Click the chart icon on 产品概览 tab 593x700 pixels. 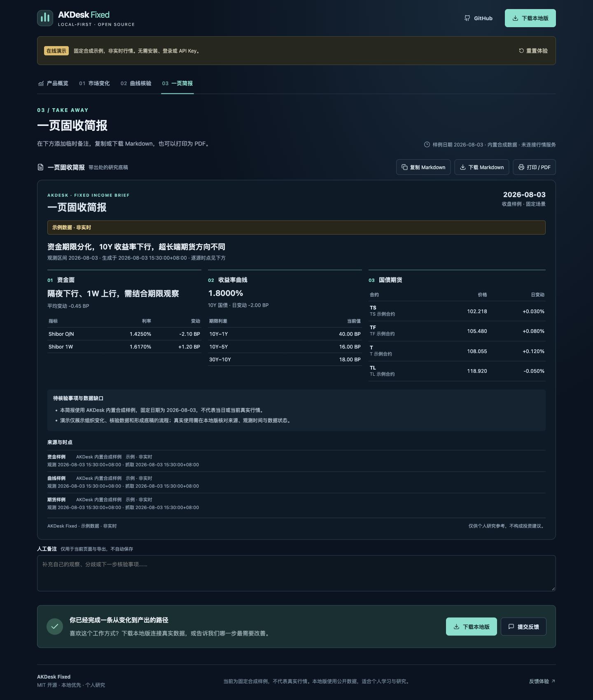[x=41, y=84]
